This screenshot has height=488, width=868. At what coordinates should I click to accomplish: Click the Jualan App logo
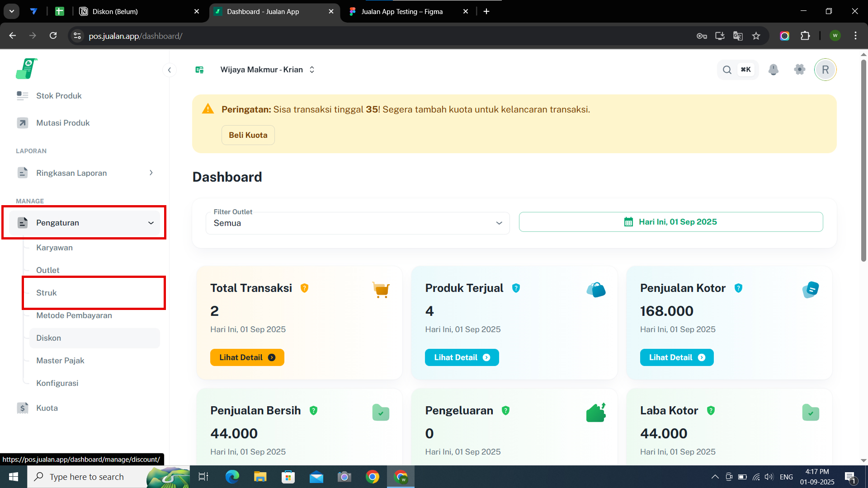(x=27, y=69)
